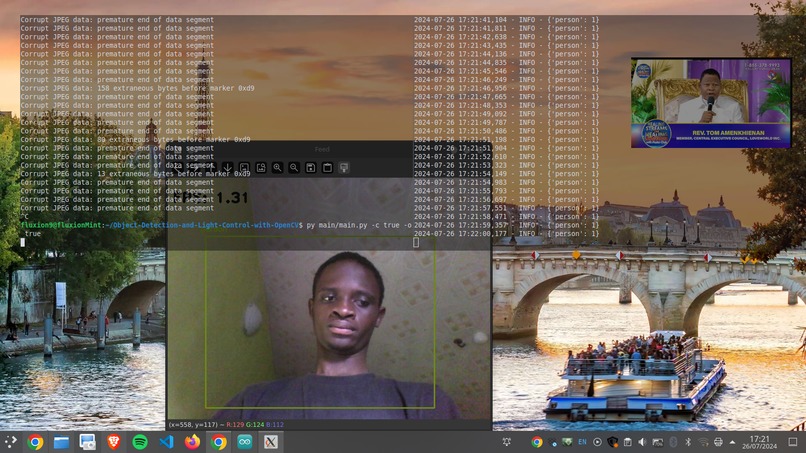This screenshot has height=453, width=806.
Task: Click the Feed window title bar
Action: click(x=329, y=149)
